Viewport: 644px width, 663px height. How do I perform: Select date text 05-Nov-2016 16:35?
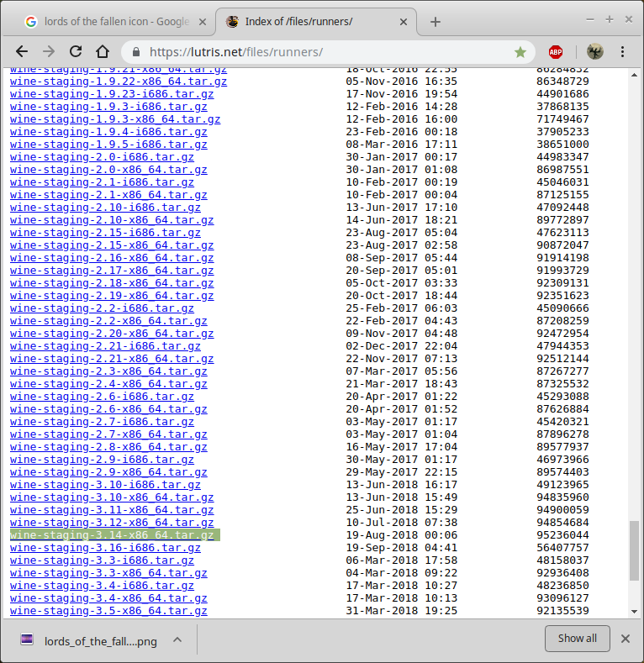coord(402,82)
